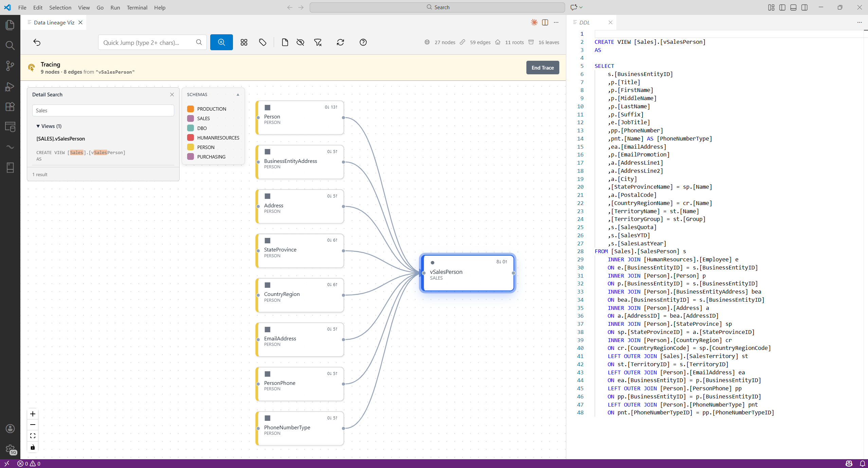Open the lineage help icon
Viewport: 868px width, 468px height.
(363, 42)
